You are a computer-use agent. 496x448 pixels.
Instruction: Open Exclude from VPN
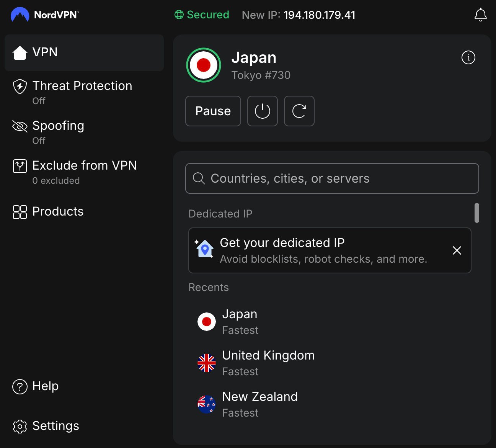point(84,172)
